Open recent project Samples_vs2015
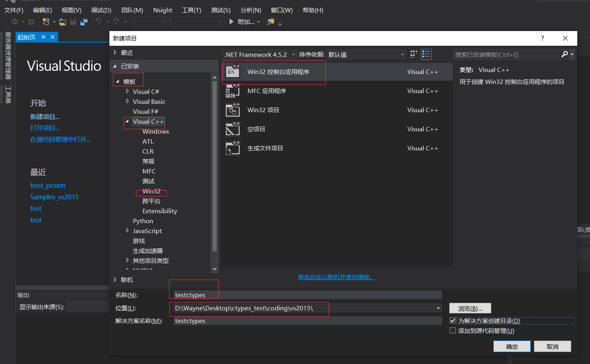Viewport: 590px width, 364px height. [55, 197]
